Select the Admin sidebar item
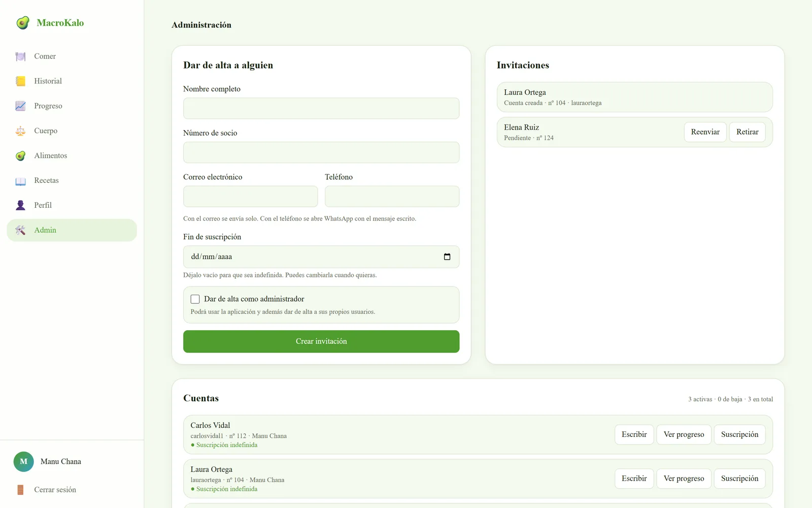 coord(72,230)
